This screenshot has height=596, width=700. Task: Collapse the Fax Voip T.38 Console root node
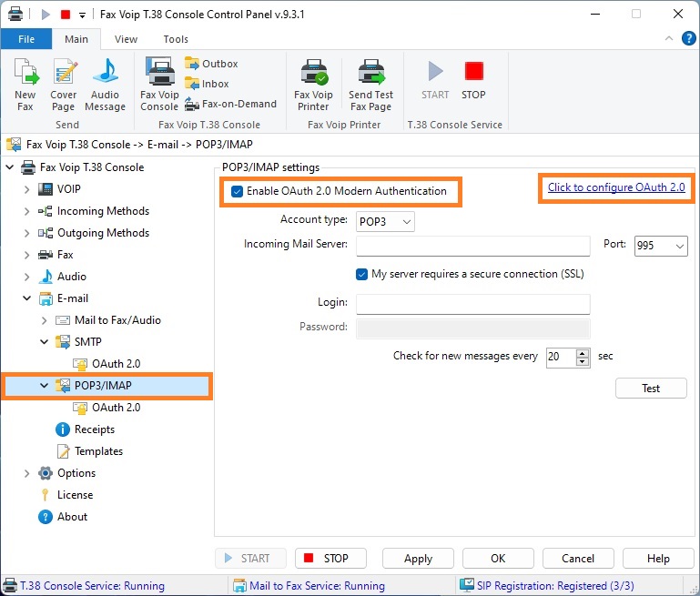click(9, 167)
